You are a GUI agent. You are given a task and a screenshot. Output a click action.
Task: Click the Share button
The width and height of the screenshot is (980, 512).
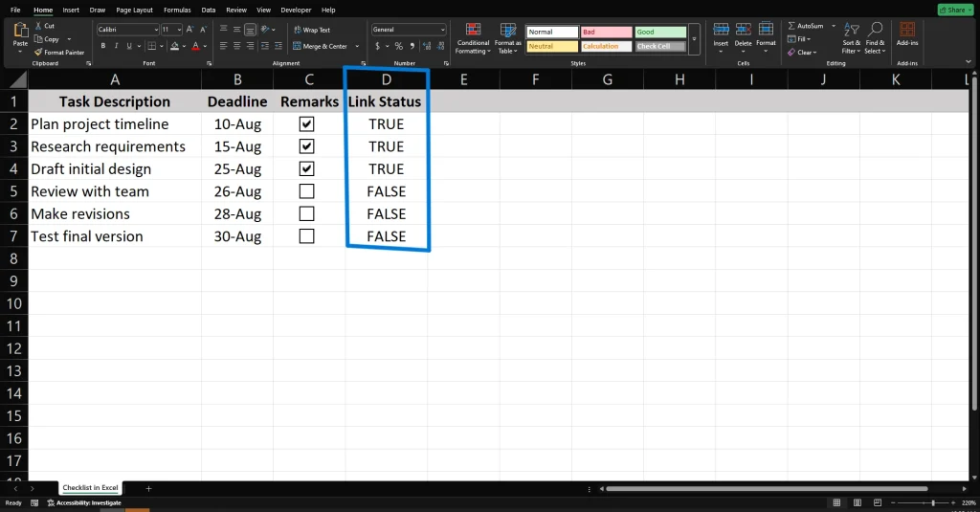coord(955,10)
